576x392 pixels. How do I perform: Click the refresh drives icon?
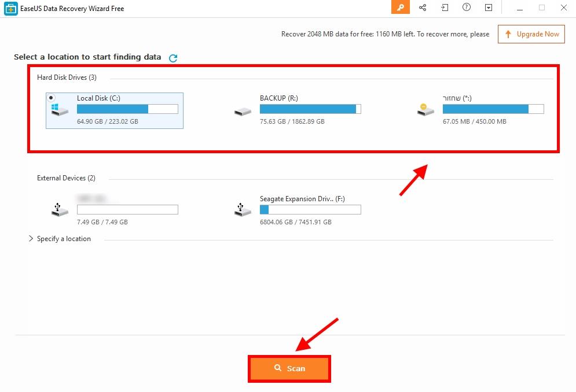[x=173, y=58]
